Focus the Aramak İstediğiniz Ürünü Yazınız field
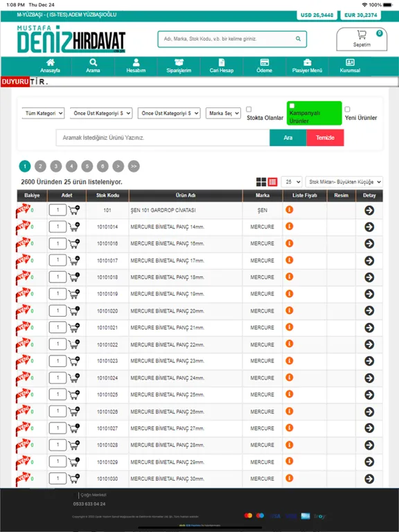This screenshot has width=399, height=532. 163,138
